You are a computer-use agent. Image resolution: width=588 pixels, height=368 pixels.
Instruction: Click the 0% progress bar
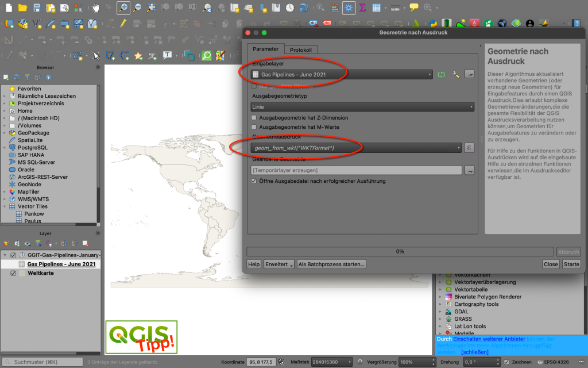coord(400,252)
